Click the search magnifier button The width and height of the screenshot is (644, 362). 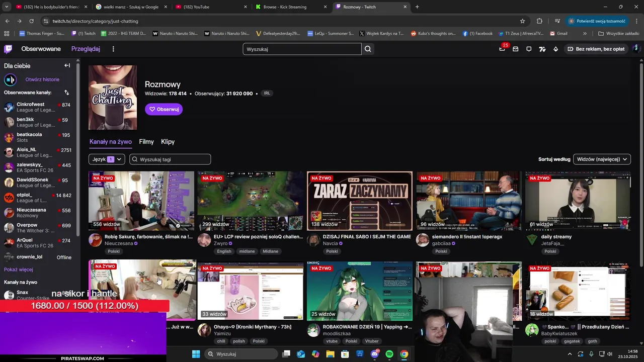368,49
